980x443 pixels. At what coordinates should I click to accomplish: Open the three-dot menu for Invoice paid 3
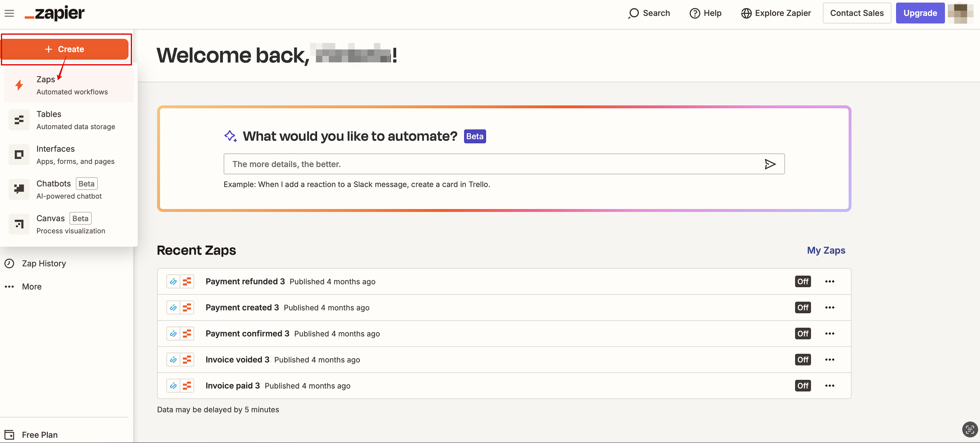[x=830, y=386]
